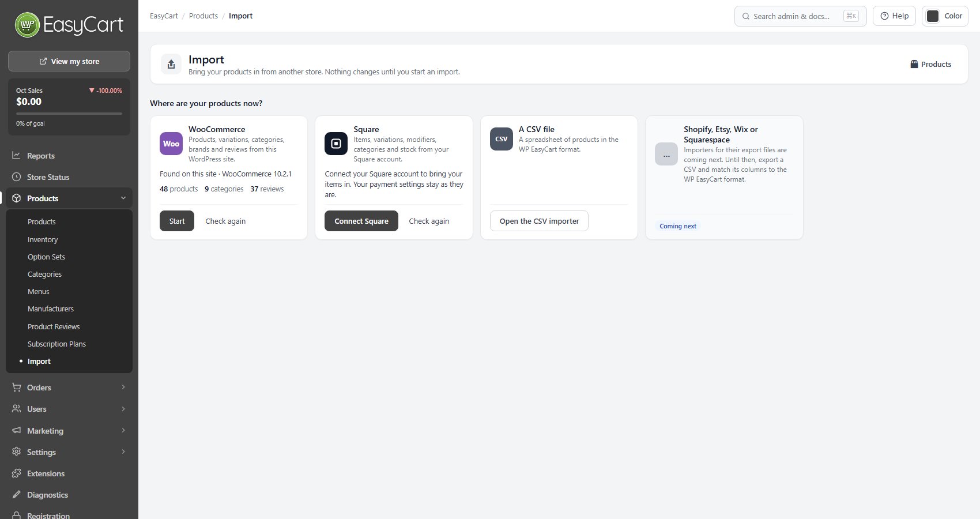The image size is (980, 519).
Task: Click EasyCart in the breadcrumb
Action: point(164,16)
